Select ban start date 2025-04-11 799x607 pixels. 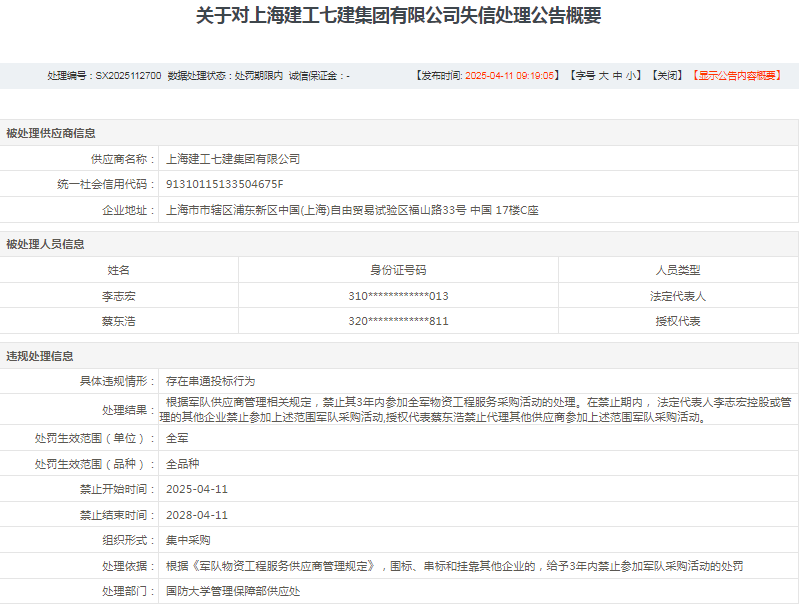197,489
